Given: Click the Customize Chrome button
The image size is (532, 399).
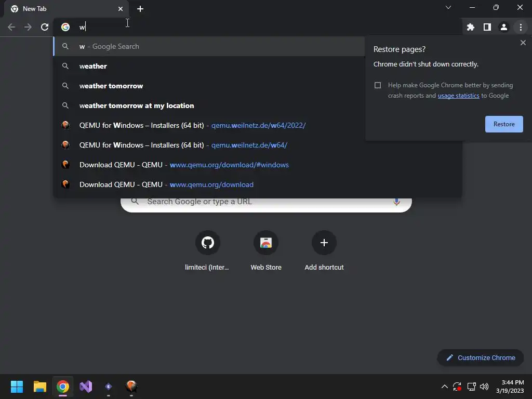Looking at the screenshot, I should pyautogui.click(x=481, y=357).
